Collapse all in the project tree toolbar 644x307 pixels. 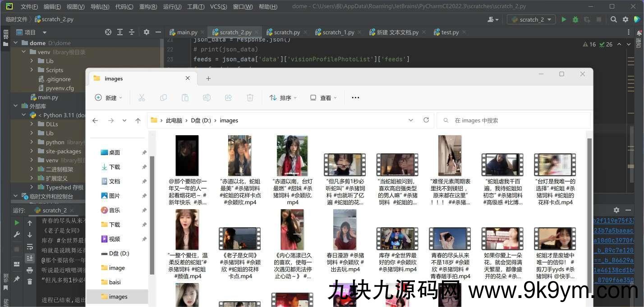131,32
